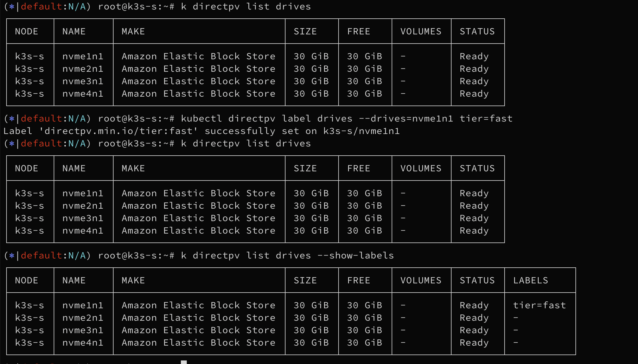Viewport: 638px width, 364px height.
Task: Click the VOLUMES header in the second table
Action: click(x=421, y=168)
